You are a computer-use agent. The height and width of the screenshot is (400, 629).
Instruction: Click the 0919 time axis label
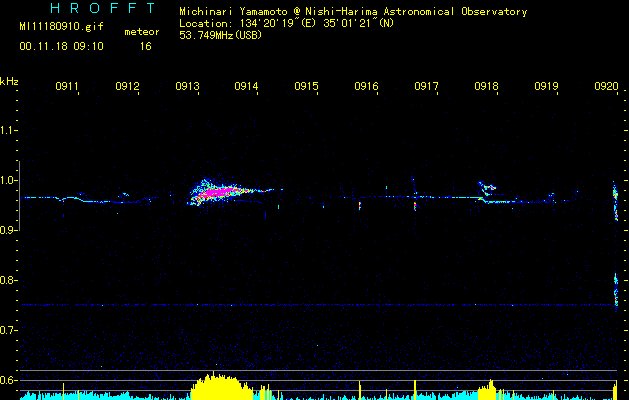click(x=546, y=86)
